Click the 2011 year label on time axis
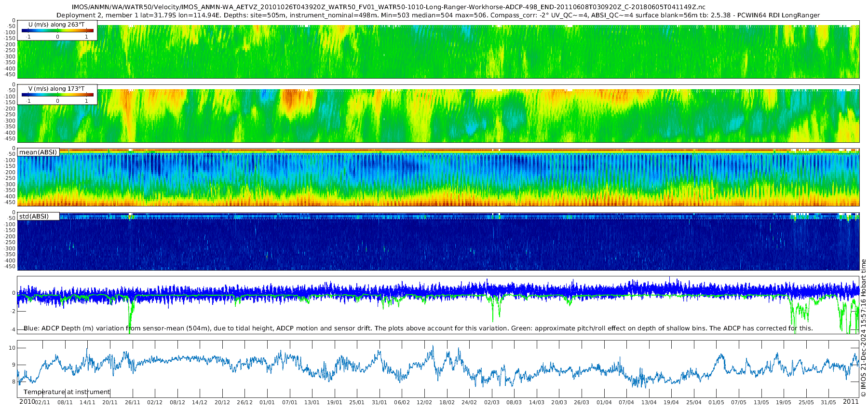The width and height of the screenshot is (868, 410). (x=851, y=402)
